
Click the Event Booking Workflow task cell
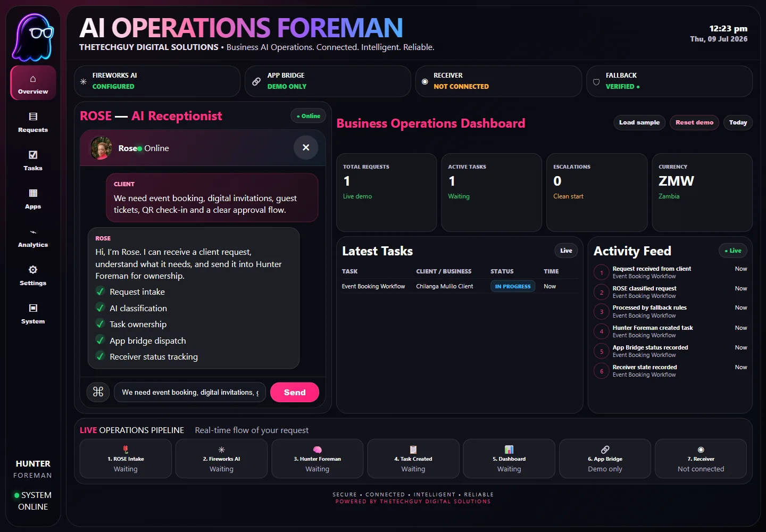click(x=373, y=286)
